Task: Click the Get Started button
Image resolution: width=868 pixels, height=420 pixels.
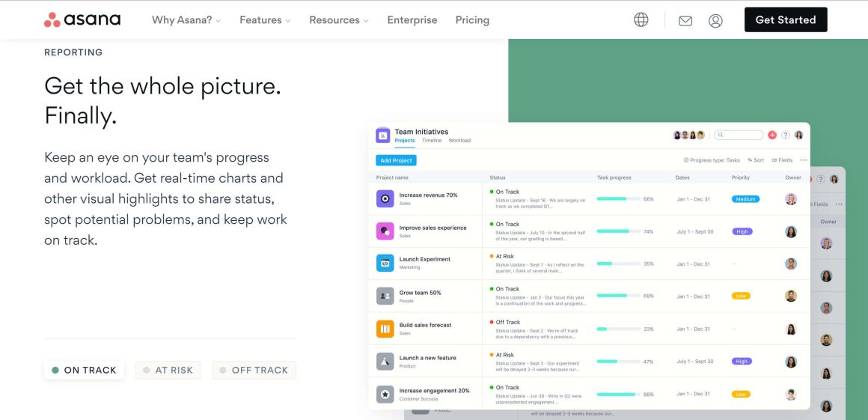Action: coord(786,20)
